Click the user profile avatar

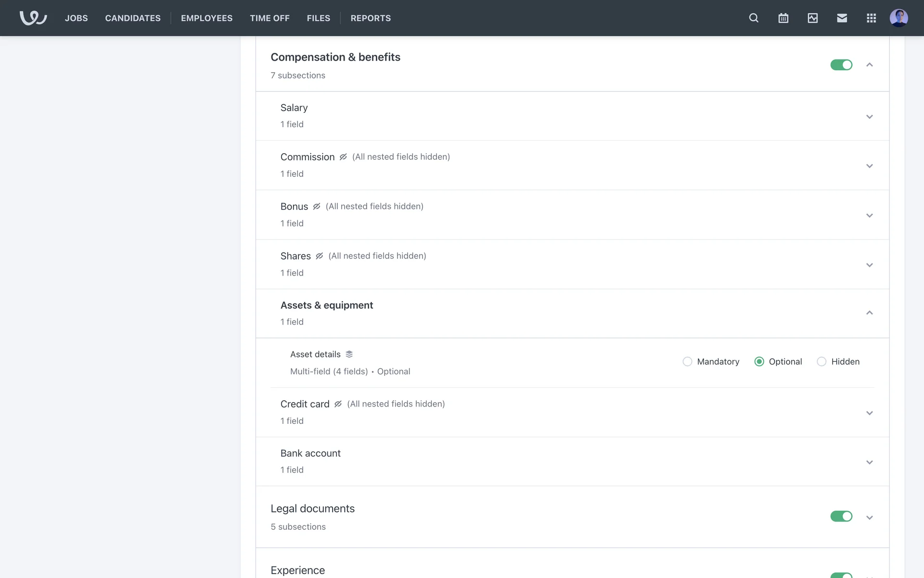[x=898, y=18]
